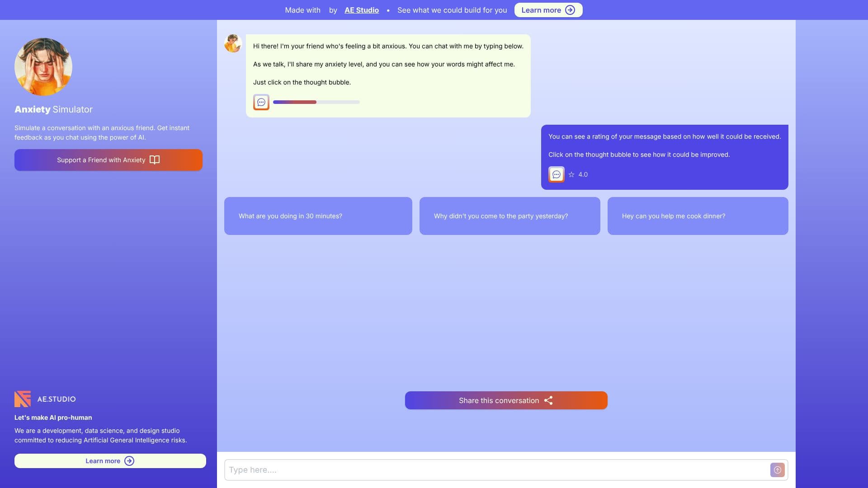Click 'See what we could build for you' text
The height and width of the screenshot is (488, 868).
452,10
